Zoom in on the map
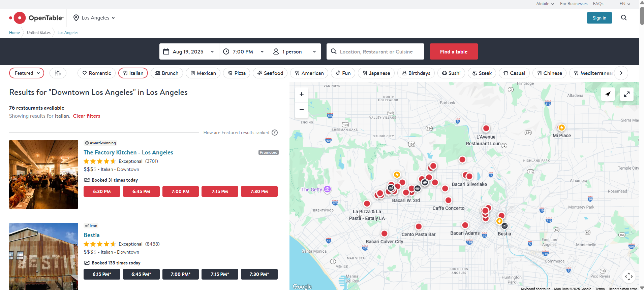Screen dimensions: 644x290 [301, 94]
